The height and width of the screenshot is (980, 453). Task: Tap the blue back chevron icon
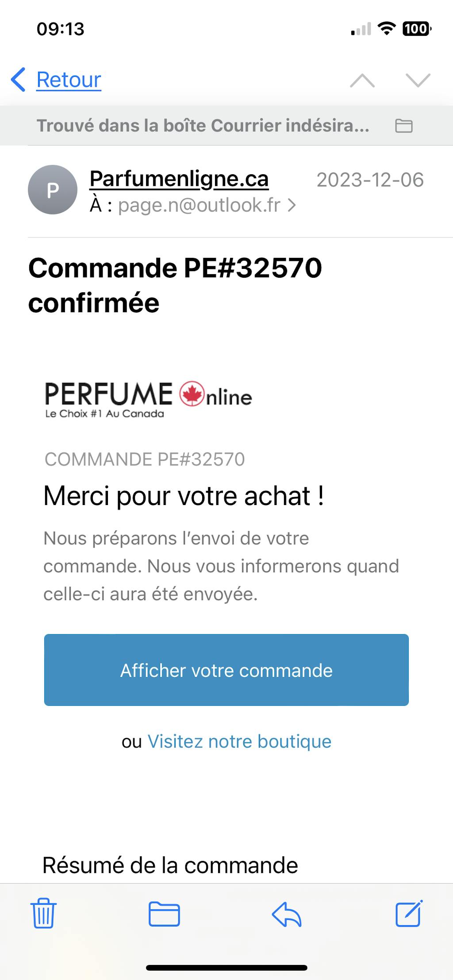18,80
